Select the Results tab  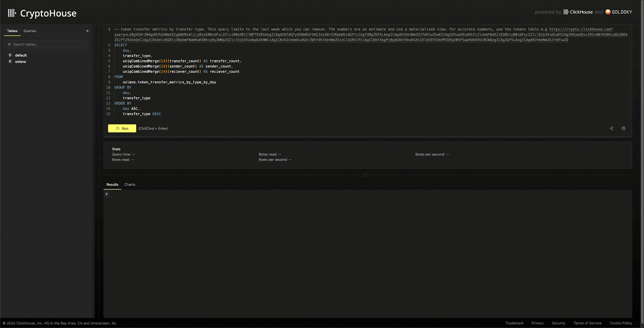(112, 185)
